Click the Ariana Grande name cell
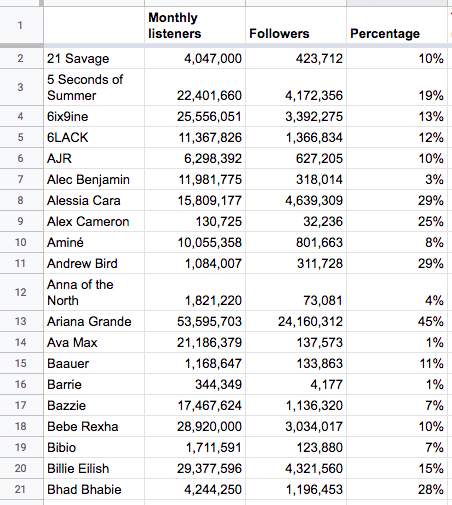Viewport: 452px width, 505px height. point(94,321)
